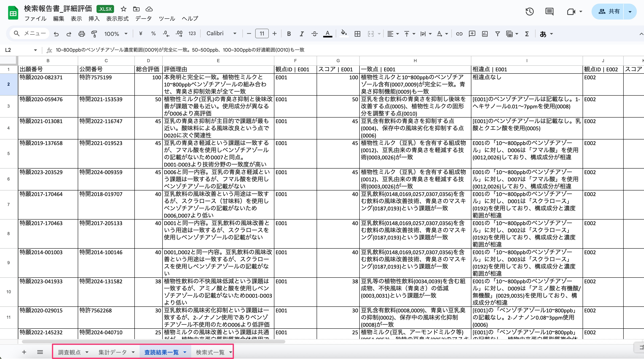Expand text wrapping dropdown
644x359 pixels.
(430, 34)
